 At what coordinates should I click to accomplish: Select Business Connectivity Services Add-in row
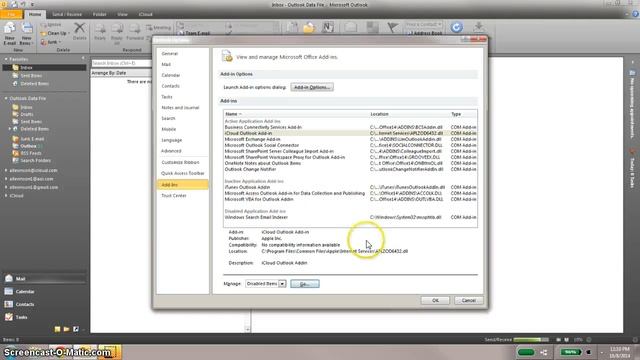click(350, 127)
